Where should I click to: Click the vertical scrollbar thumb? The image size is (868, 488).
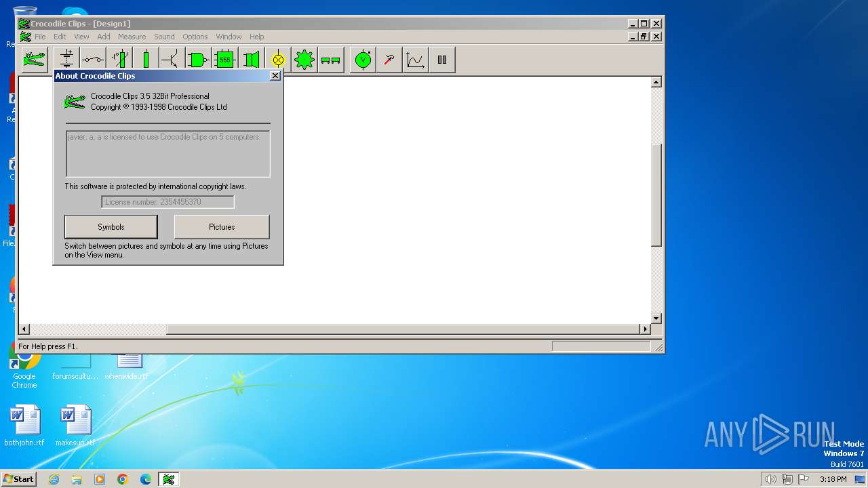(x=656, y=195)
